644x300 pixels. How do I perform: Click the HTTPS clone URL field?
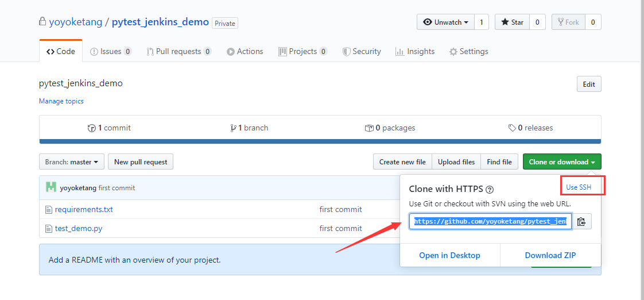[490, 221]
